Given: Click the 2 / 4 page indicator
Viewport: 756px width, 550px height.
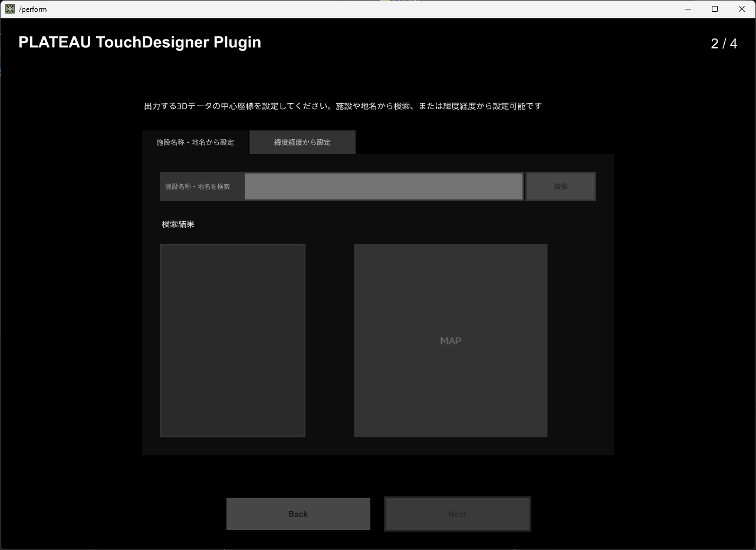Looking at the screenshot, I should (724, 43).
